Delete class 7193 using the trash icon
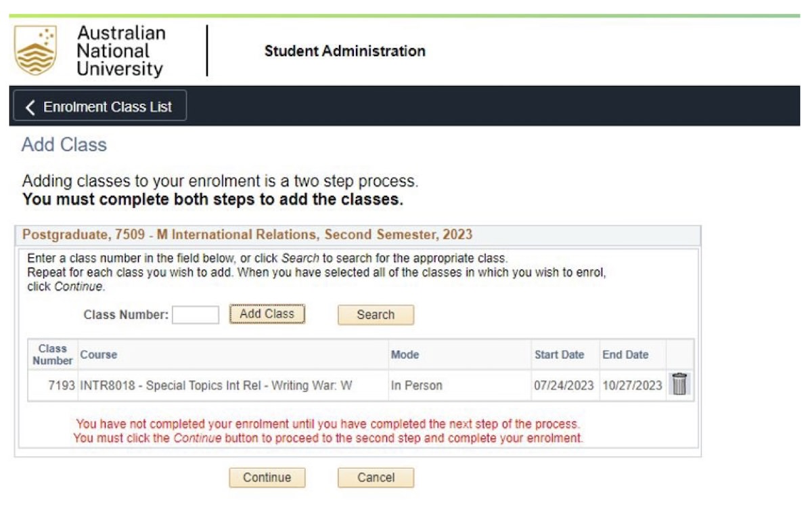Screen dimensions: 812x512 pos(678,383)
